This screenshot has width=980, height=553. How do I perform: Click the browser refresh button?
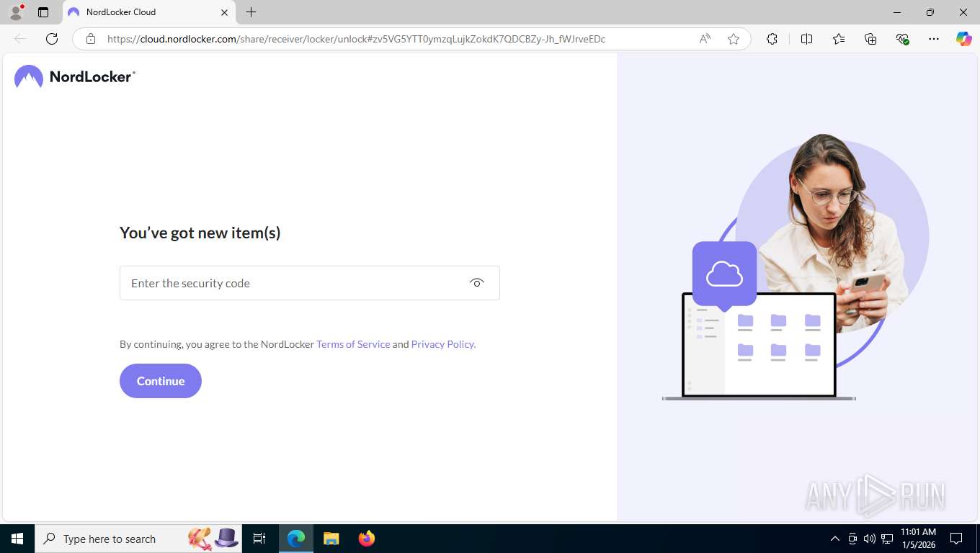coord(52,39)
